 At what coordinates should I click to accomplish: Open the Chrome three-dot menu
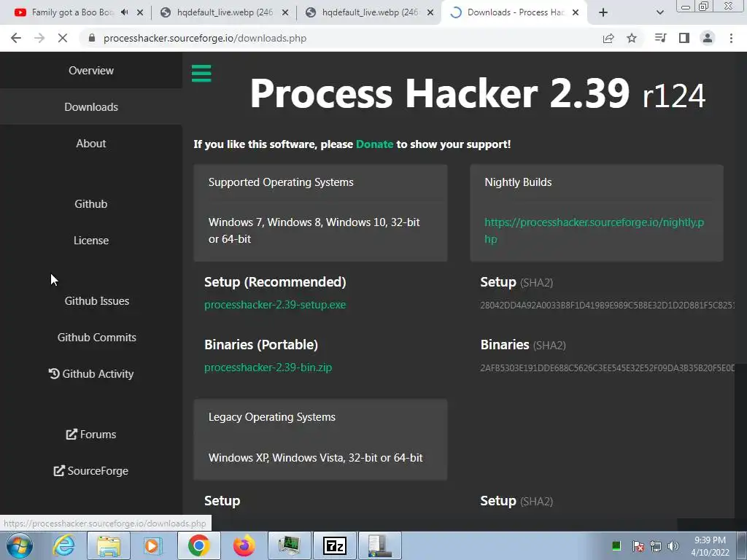(x=731, y=38)
